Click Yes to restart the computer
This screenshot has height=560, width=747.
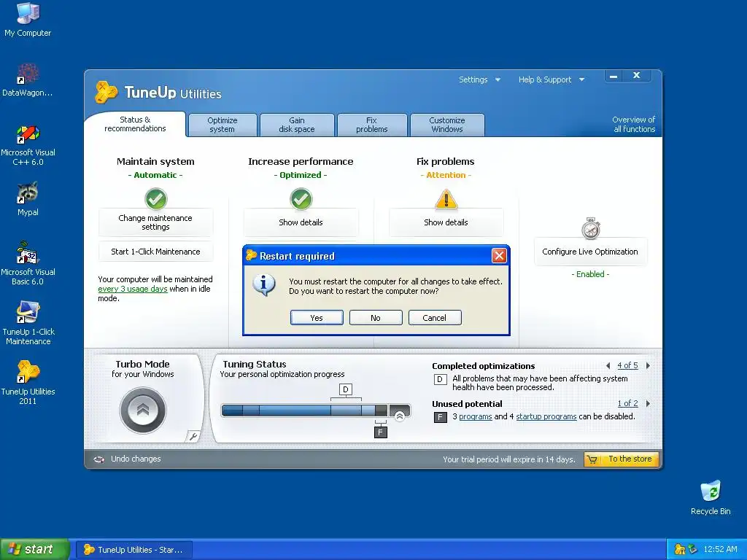(x=317, y=318)
